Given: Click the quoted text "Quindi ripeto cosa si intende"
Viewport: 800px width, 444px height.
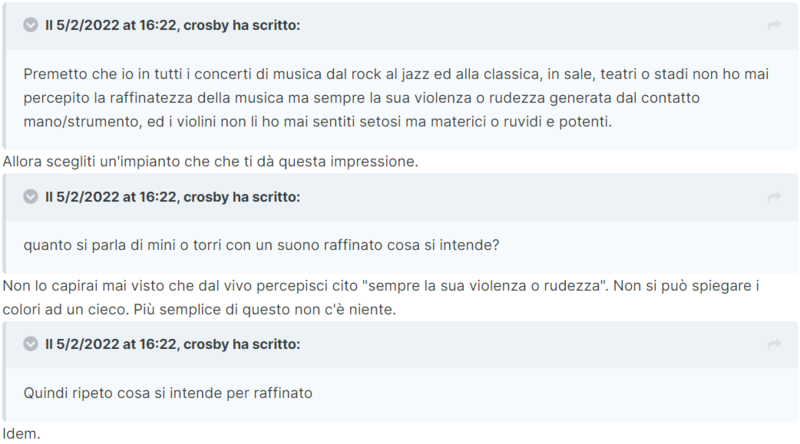Looking at the screenshot, I should (168, 393).
